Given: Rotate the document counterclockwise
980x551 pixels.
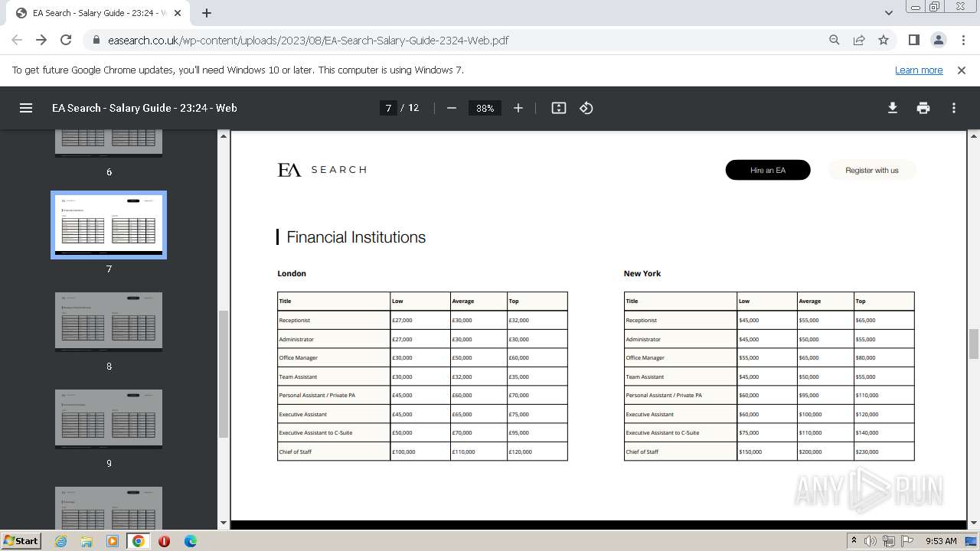Looking at the screenshot, I should coord(586,108).
